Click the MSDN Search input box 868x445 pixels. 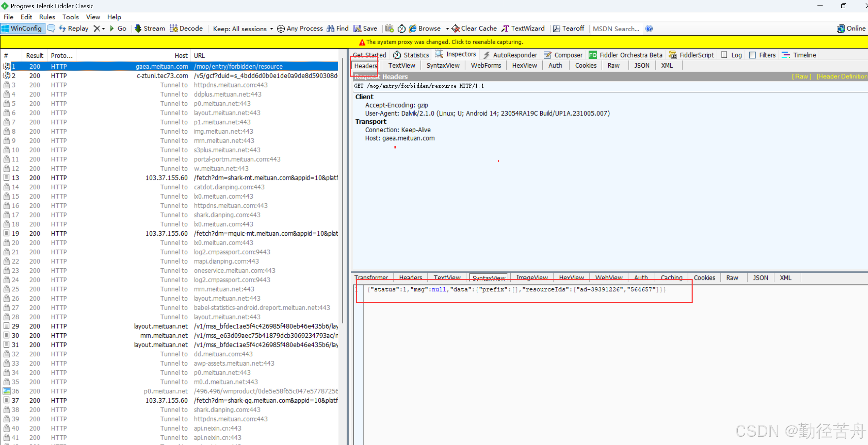click(x=616, y=29)
